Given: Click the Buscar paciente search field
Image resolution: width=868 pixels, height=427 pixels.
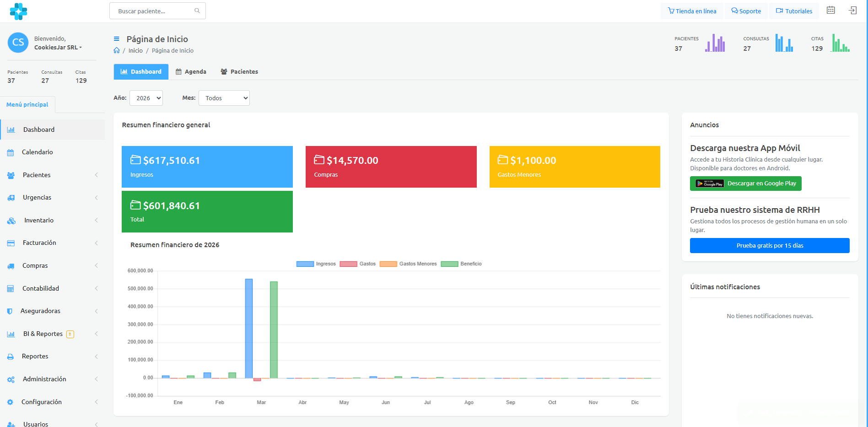Looking at the screenshot, I should (x=157, y=11).
